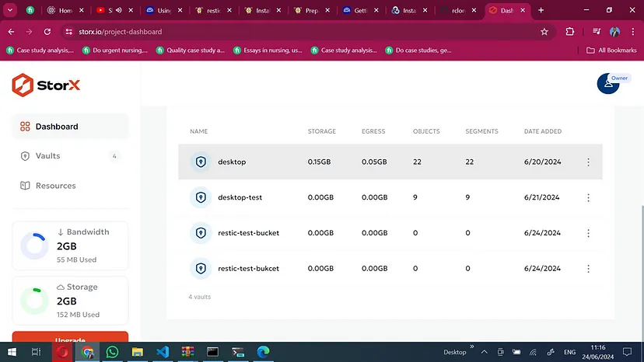
Task: Click the restic-test-bucket vault shield icon
Action: pyautogui.click(x=201, y=233)
